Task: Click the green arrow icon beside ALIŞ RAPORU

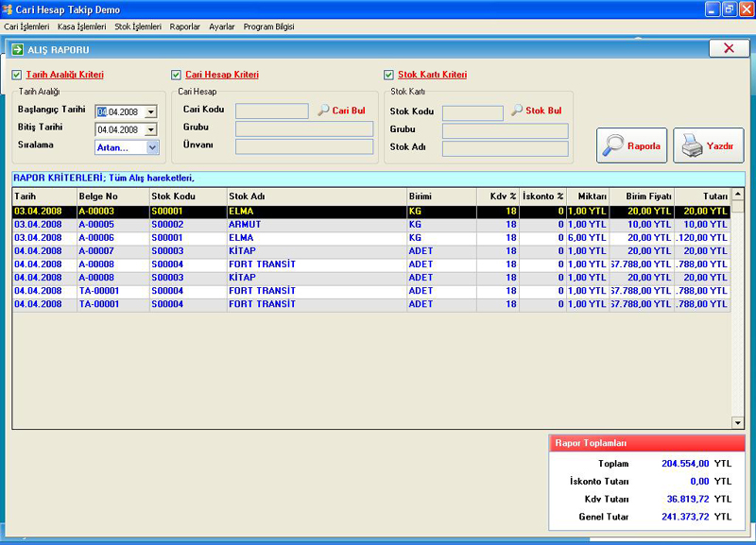Action: pos(17,49)
